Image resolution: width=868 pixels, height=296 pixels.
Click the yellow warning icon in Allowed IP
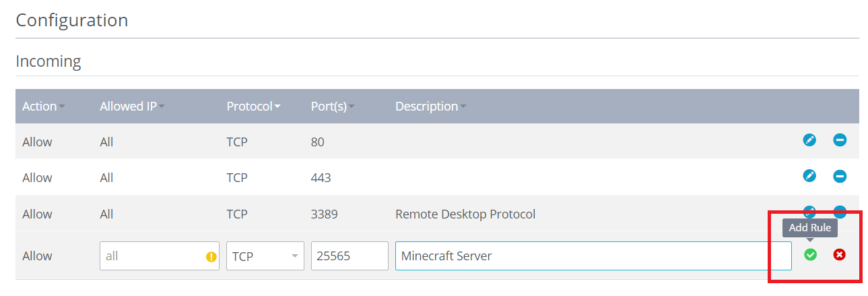(x=211, y=256)
